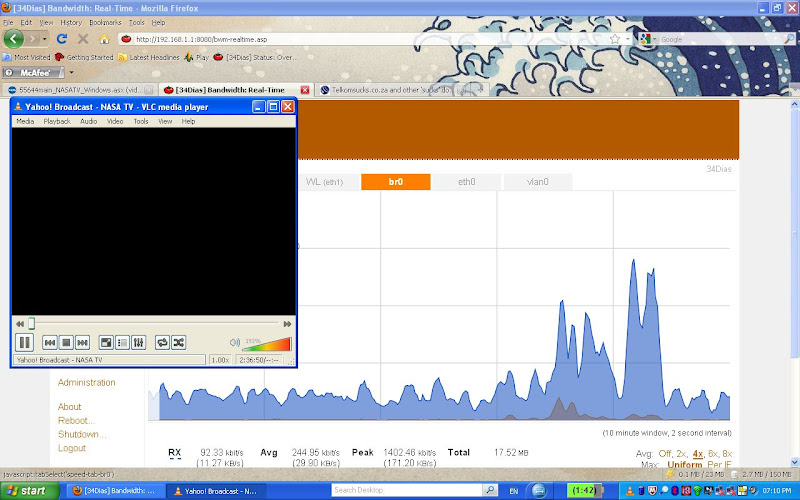Set averaging to 2x
Viewport: 800px width, 500px height.
point(681,454)
